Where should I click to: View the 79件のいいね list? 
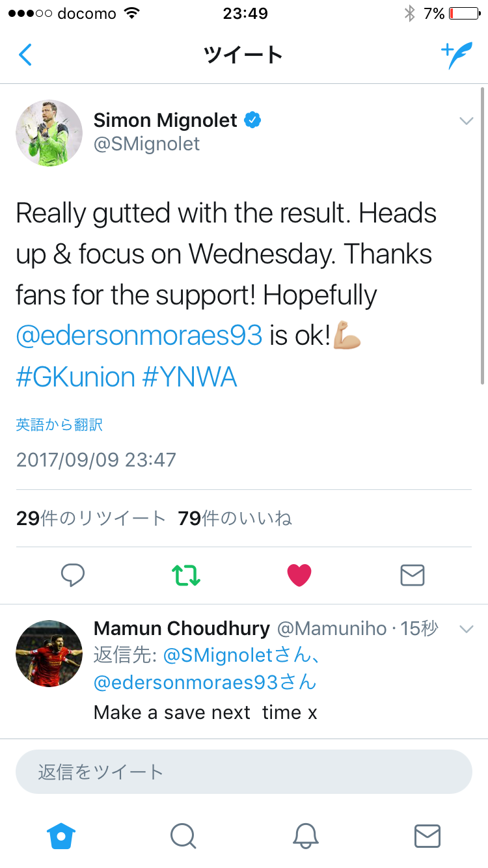[235, 518]
